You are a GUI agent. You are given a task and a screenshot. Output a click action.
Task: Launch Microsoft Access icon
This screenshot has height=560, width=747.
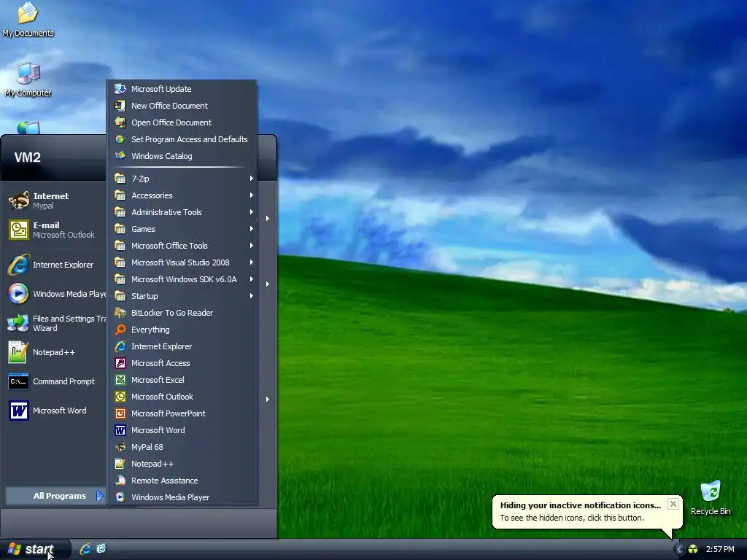point(120,363)
